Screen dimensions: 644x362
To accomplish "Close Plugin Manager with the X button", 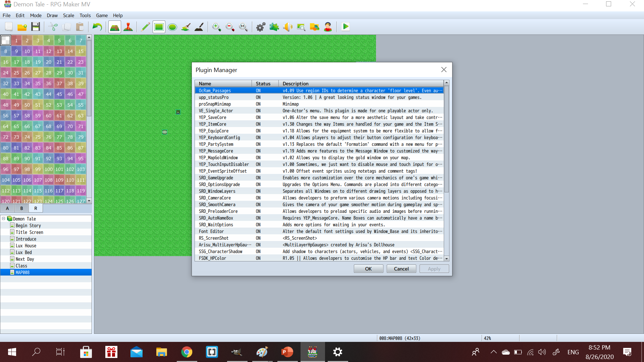I will (x=444, y=70).
